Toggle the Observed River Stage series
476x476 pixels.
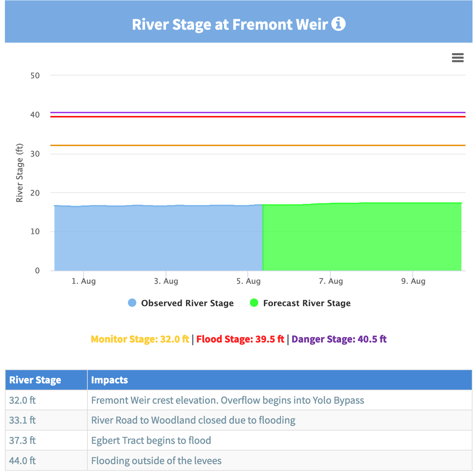click(x=187, y=303)
